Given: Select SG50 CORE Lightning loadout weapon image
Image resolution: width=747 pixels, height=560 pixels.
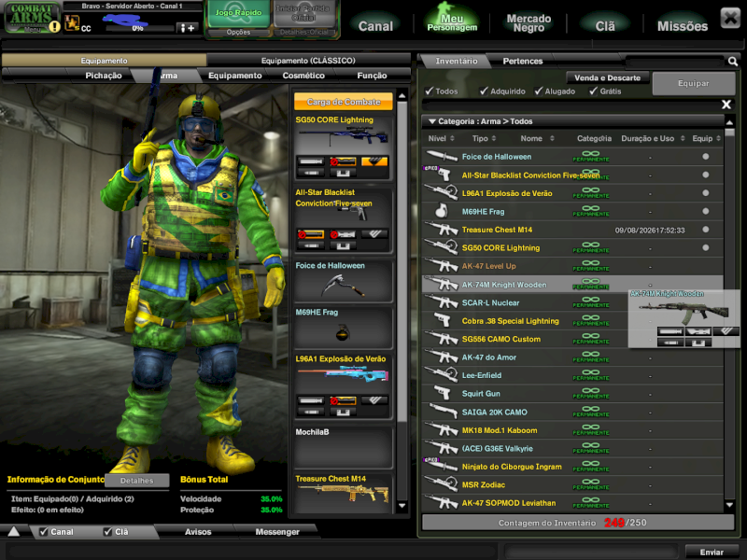Looking at the screenshot, I should (343, 137).
